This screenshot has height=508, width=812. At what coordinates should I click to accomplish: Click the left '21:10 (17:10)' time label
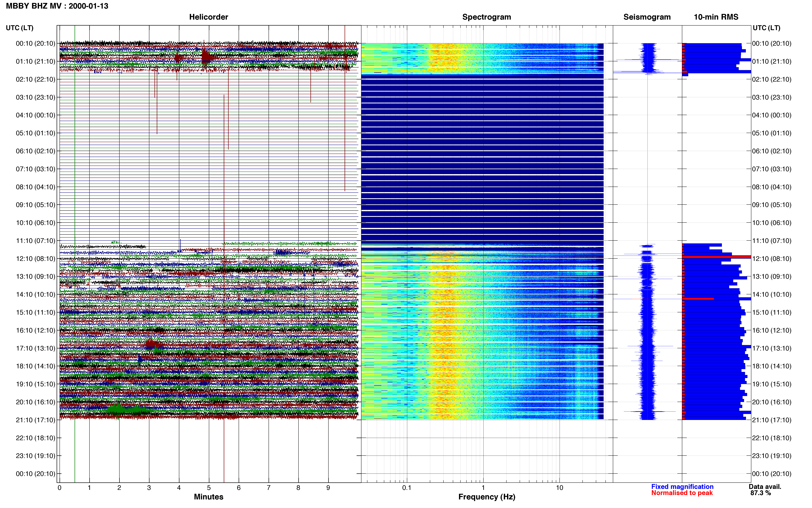click(36, 420)
